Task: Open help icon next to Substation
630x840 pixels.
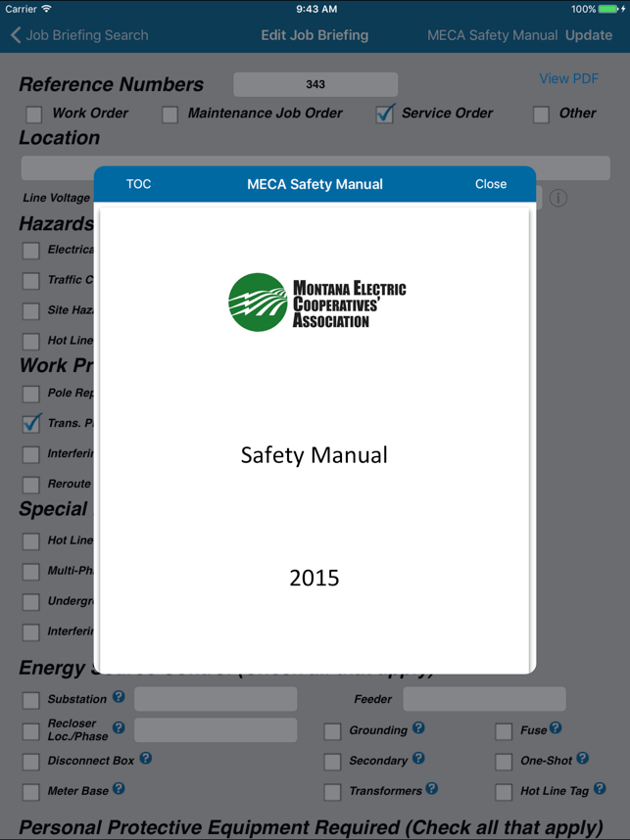Action: 119,696
